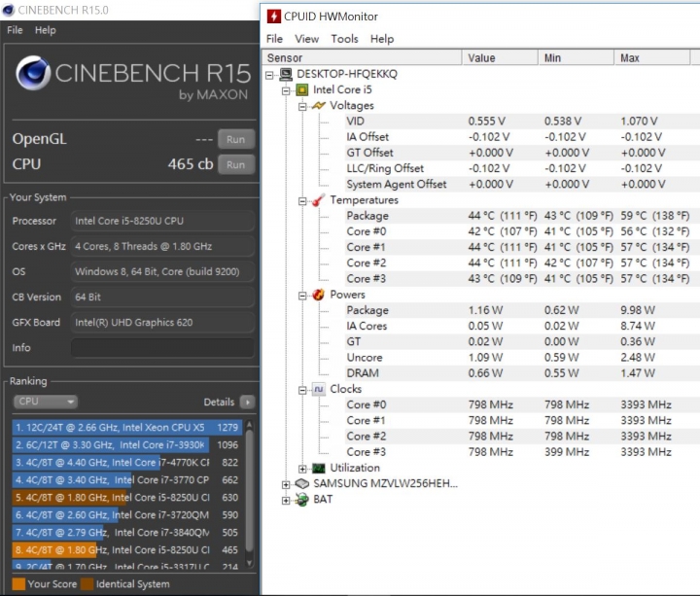Click the SAMSUNG drive icon
The image size is (700, 596).
coord(302,484)
